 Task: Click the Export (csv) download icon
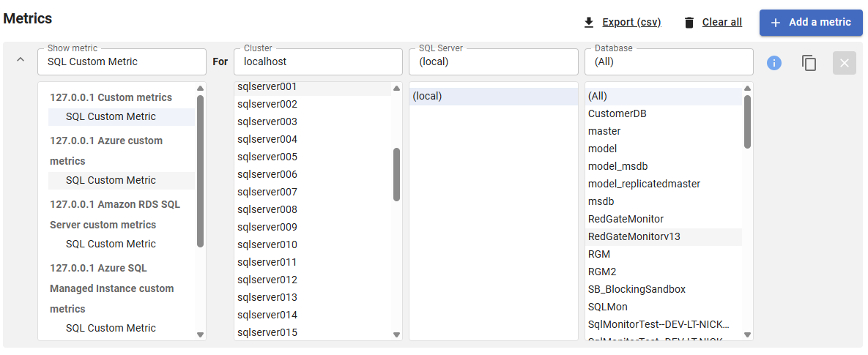click(x=589, y=23)
